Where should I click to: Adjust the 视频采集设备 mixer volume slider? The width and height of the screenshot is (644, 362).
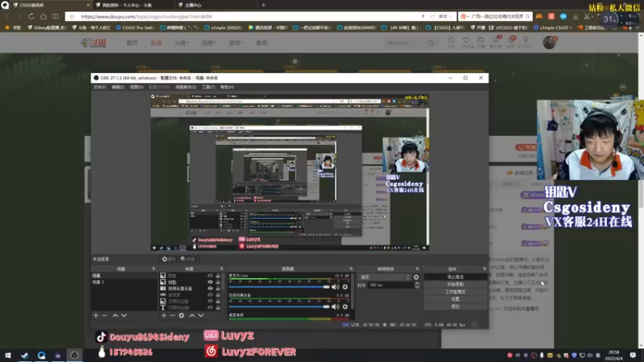(x=279, y=306)
